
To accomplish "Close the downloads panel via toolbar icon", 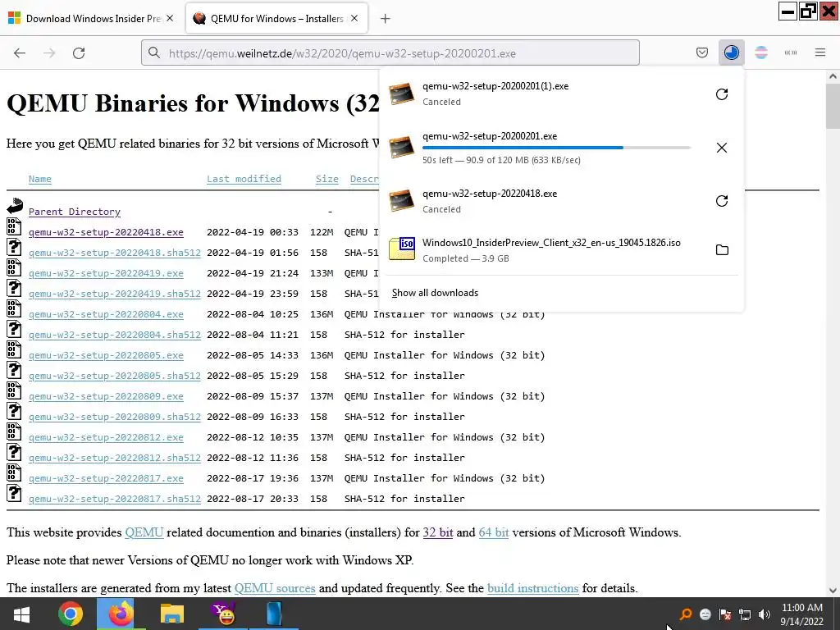I will coord(731,52).
